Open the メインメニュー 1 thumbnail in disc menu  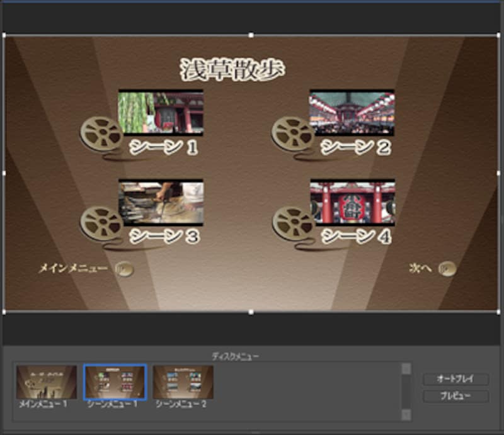[47, 382]
